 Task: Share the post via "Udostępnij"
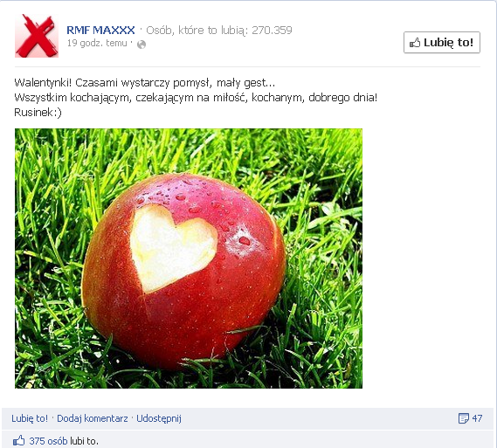[x=159, y=418]
